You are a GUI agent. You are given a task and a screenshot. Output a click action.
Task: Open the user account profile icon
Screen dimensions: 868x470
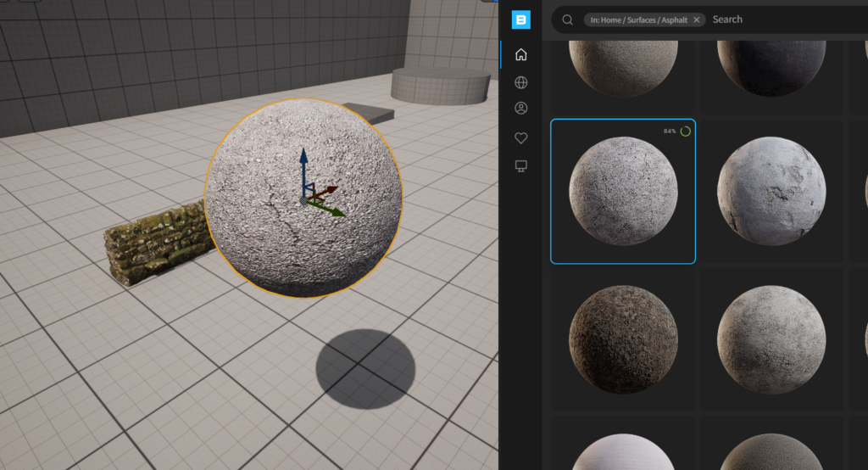521,108
